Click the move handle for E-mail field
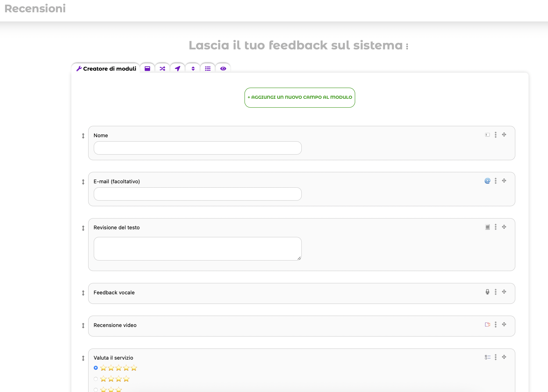 pyautogui.click(x=504, y=181)
